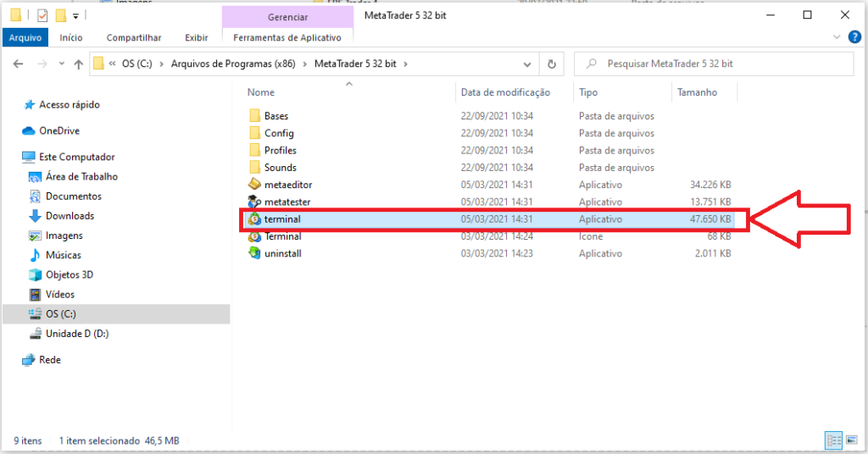Image resolution: width=868 pixels, height=454 pixels.
Task: Go up one folder level arrow
Action: coord(79,64)
